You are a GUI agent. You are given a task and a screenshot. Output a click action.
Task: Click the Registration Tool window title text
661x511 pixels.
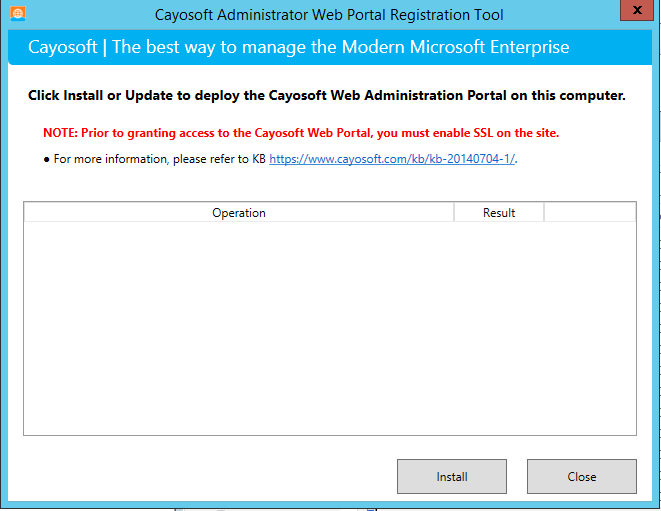329,15
